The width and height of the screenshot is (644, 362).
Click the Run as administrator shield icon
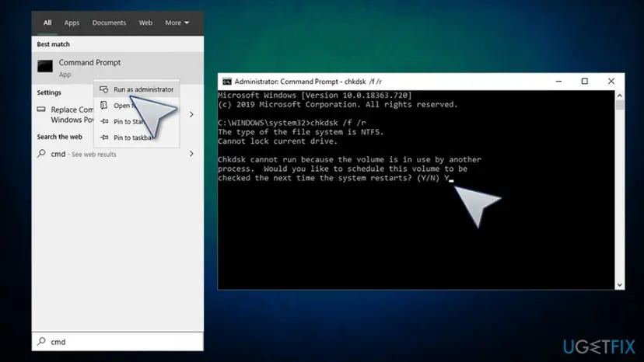click(104, 89)
